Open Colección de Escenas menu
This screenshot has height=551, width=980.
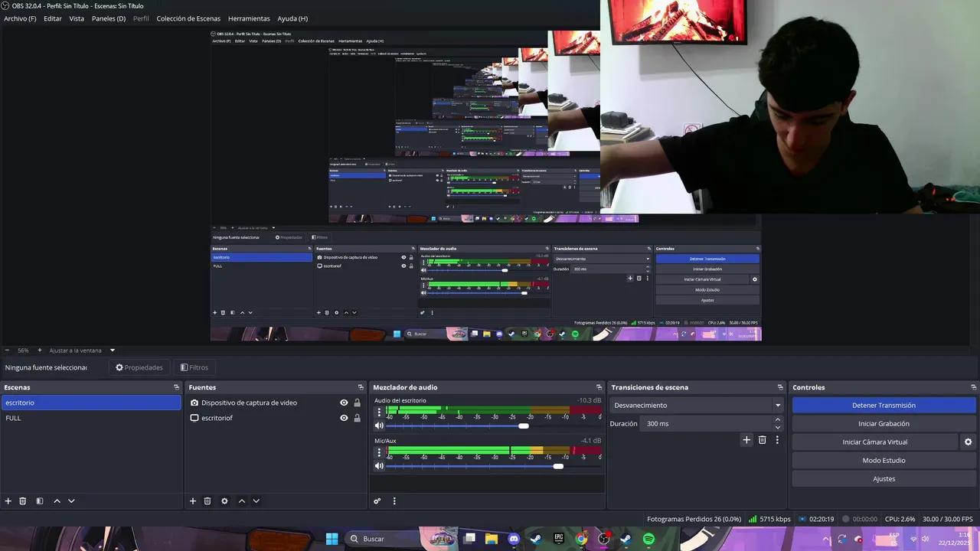188,18
